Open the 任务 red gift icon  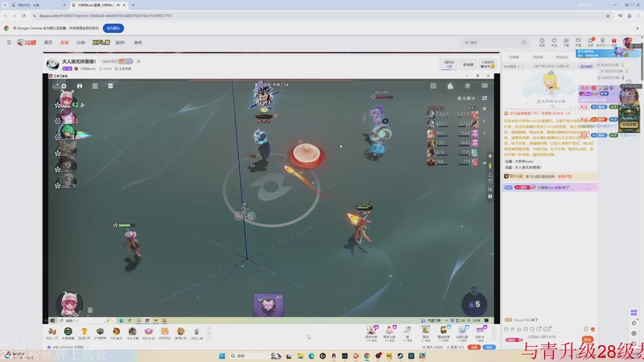[x=614, y=42]
